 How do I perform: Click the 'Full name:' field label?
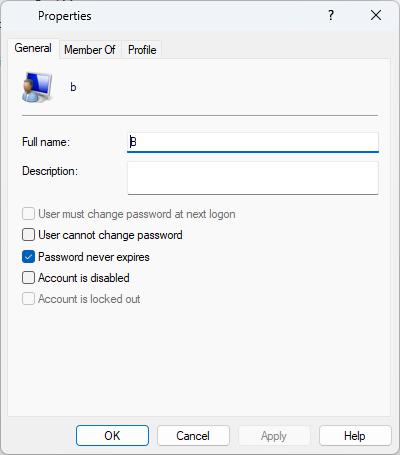[46, 142]
